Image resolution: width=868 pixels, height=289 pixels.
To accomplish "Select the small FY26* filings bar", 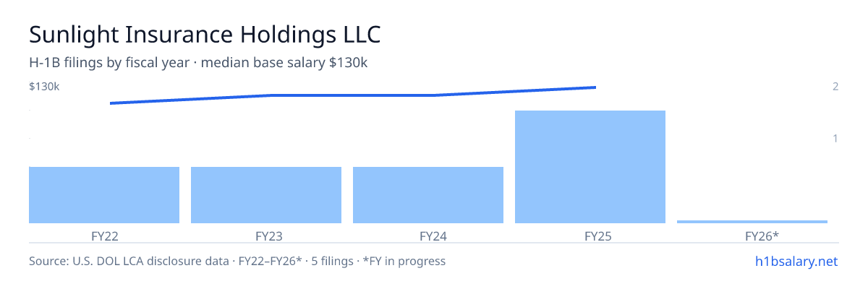I will coord(752,222).
